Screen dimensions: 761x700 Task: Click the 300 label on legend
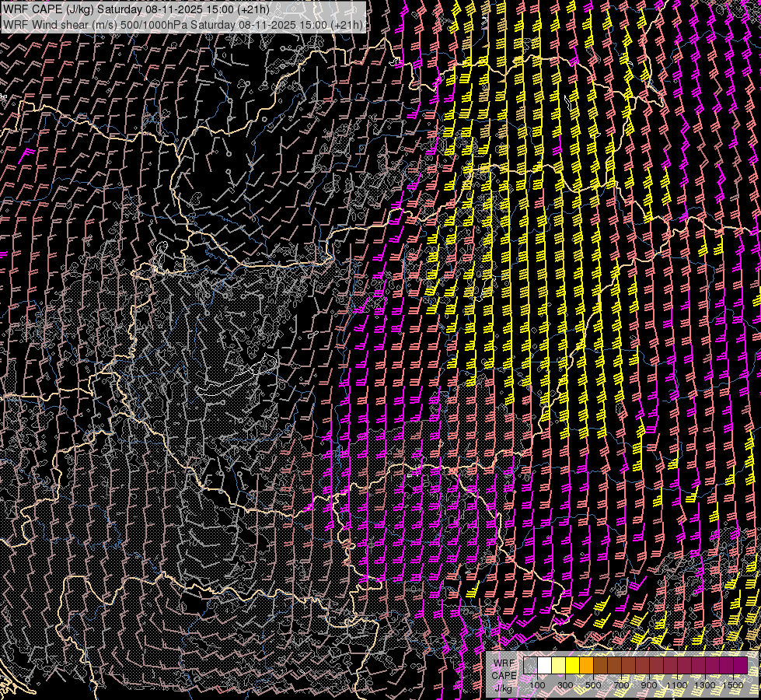(565, 684)
